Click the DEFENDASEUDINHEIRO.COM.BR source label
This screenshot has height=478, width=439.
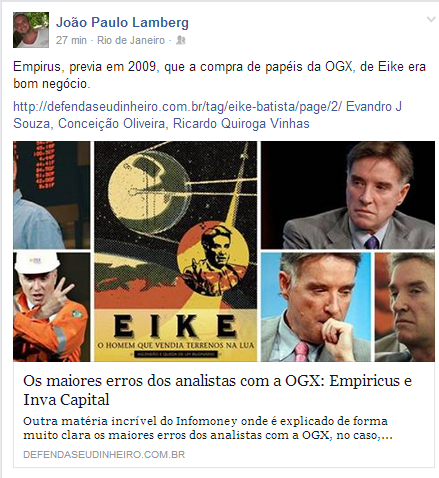click(x=104, y=455)
